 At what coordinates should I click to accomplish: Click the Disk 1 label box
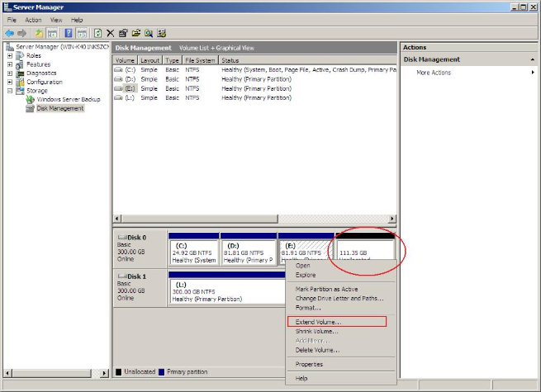[140, 288]
